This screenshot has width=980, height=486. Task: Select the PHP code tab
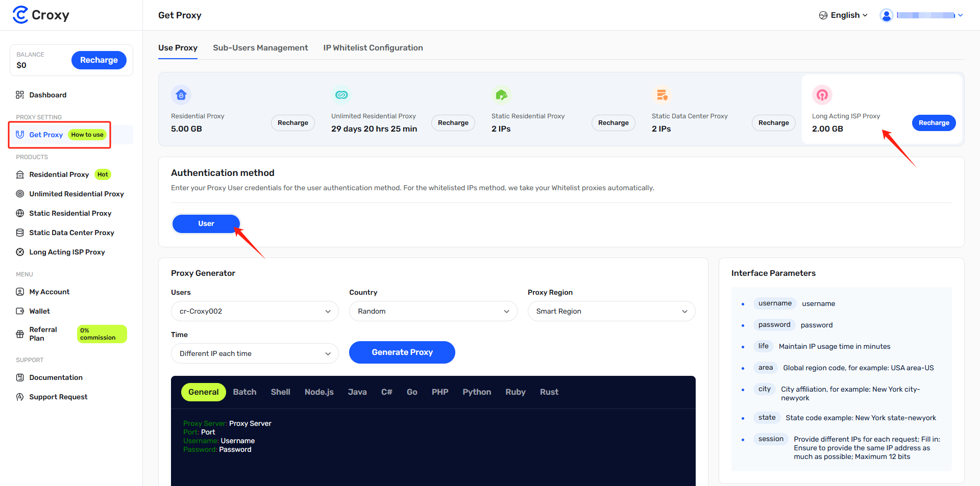[440, 392]
